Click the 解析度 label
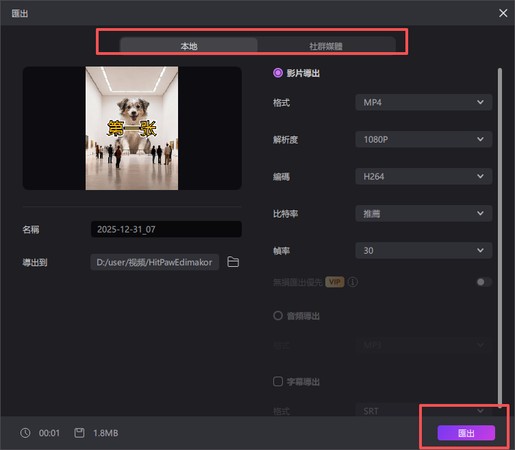The image size is (515, 450). (285, 139)
